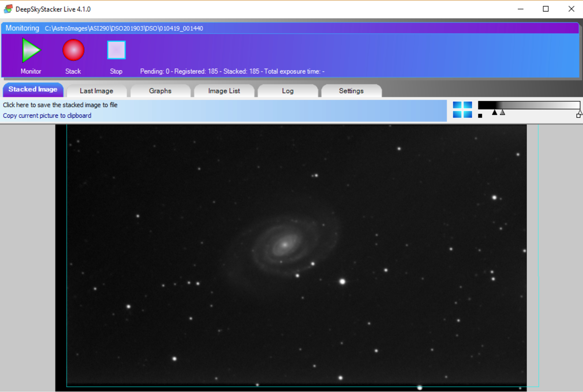Show the Image List tab
This screenshot has height=392, width=583.
tap(224, 91)
